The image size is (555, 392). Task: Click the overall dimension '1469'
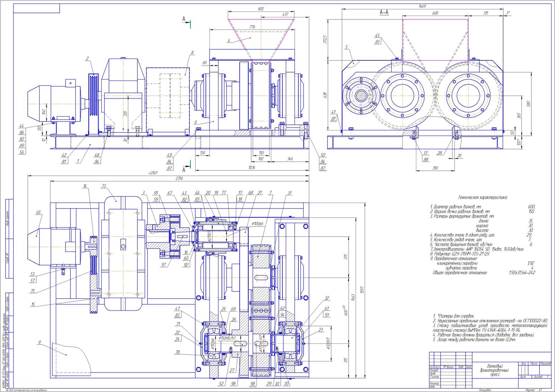point(422,6)
